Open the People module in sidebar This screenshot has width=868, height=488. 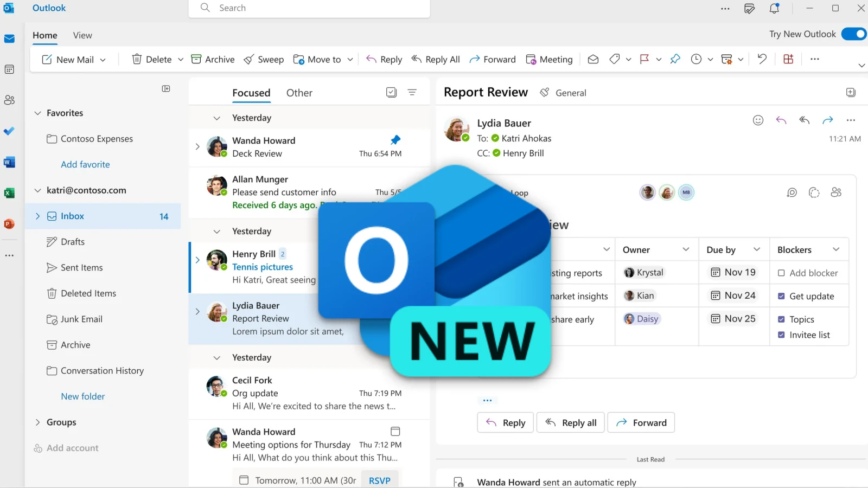pyautogui.click(x=9, y=100)
